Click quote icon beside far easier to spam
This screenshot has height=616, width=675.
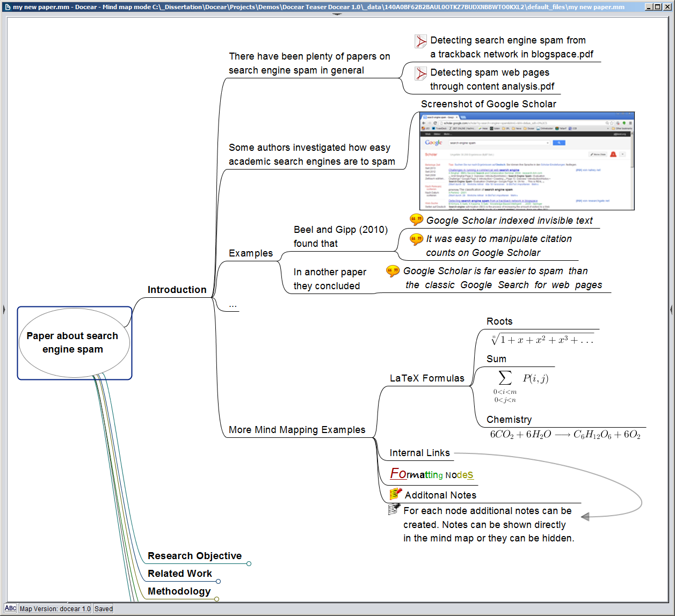[x=393, y=271]
